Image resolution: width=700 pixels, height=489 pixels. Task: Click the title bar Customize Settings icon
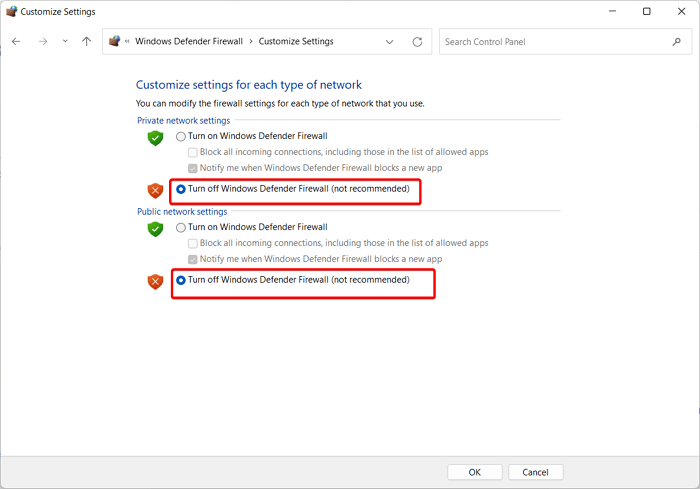coord(11,11)
